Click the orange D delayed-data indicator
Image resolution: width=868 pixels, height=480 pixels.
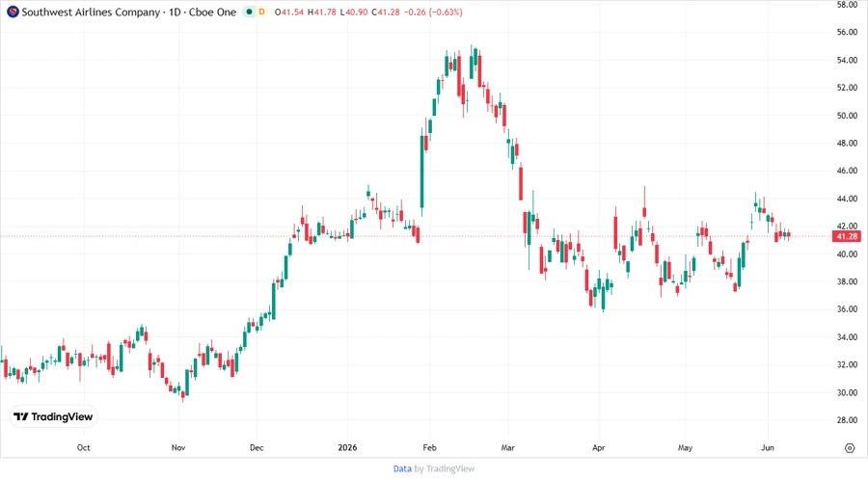pos(261,12)
